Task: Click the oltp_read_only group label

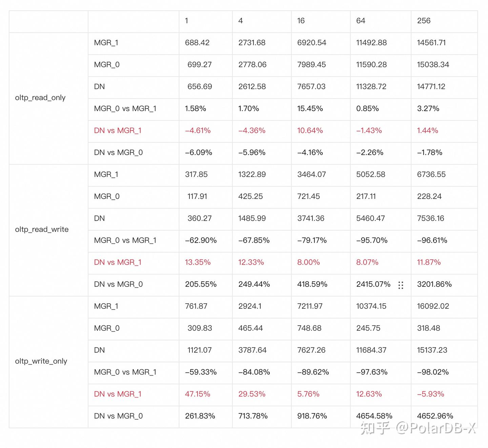Action: pyautogui.click(x=40, y=98)
